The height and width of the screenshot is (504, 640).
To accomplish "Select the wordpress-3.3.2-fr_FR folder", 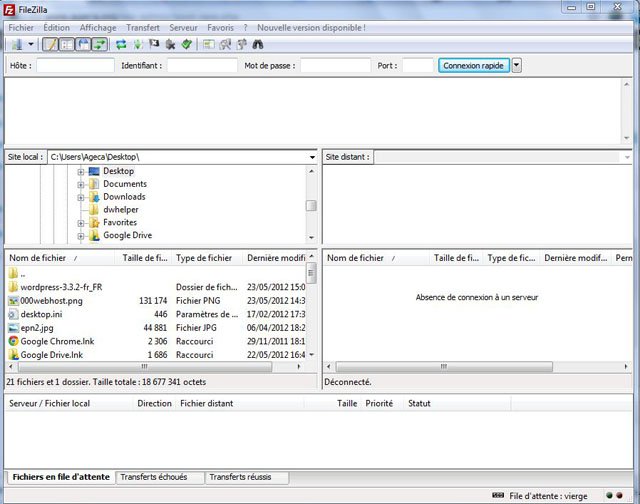I will [61, 287].
